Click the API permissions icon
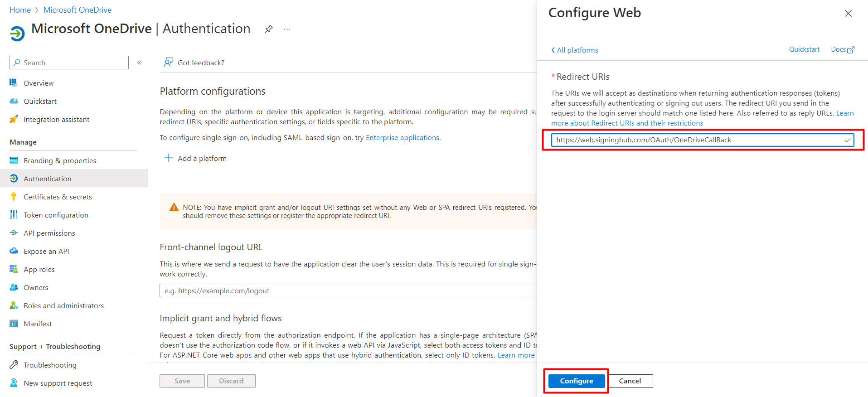This screenshot has width=868, height=397. click(14, 233)
